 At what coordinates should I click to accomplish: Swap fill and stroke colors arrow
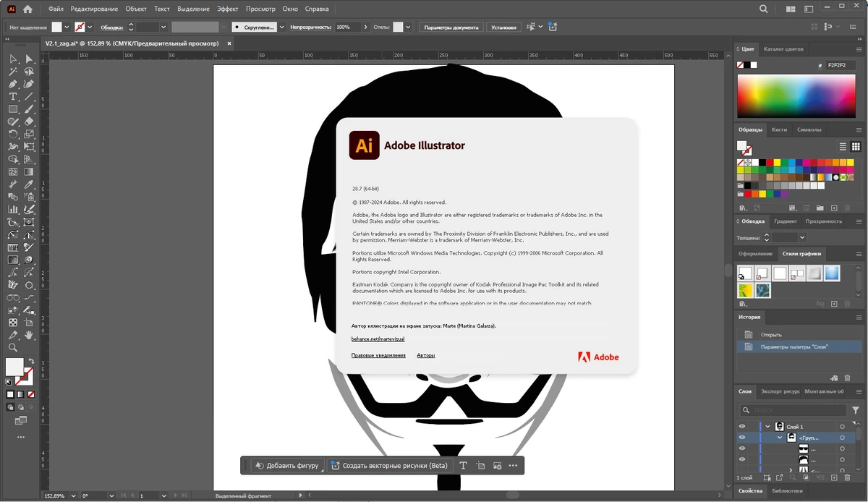pyautogui.click(x=31, y=361)
